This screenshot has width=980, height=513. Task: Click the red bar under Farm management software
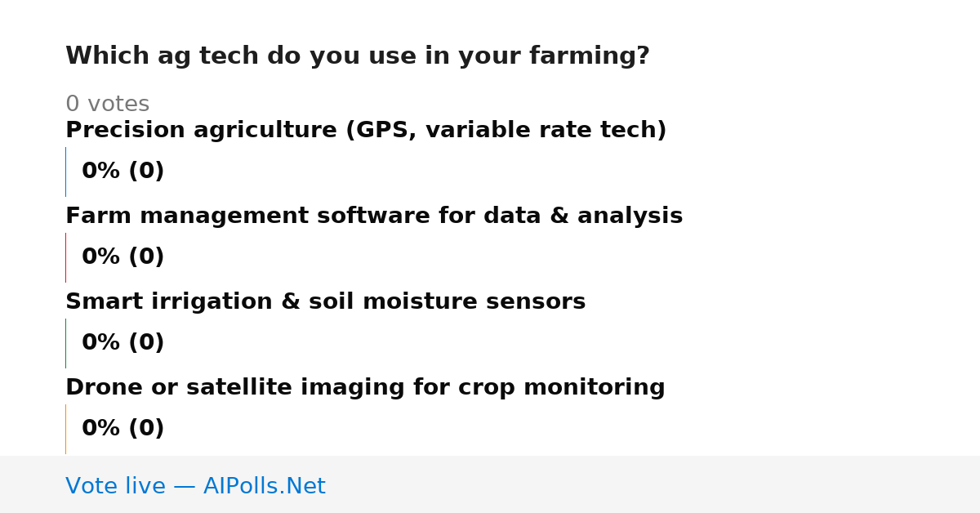65,257
